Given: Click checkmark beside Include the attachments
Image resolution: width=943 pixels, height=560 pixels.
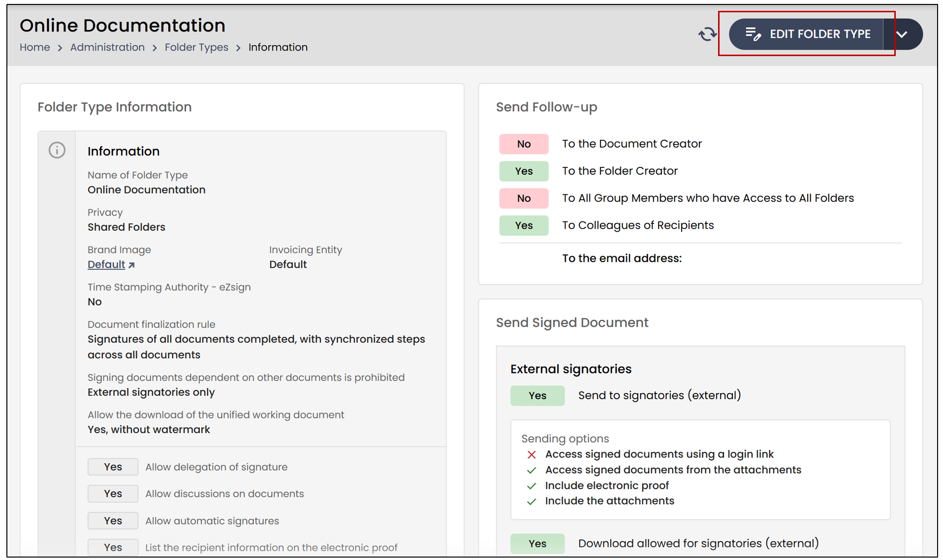Looking at the screenshot, I should coord(532,501).
